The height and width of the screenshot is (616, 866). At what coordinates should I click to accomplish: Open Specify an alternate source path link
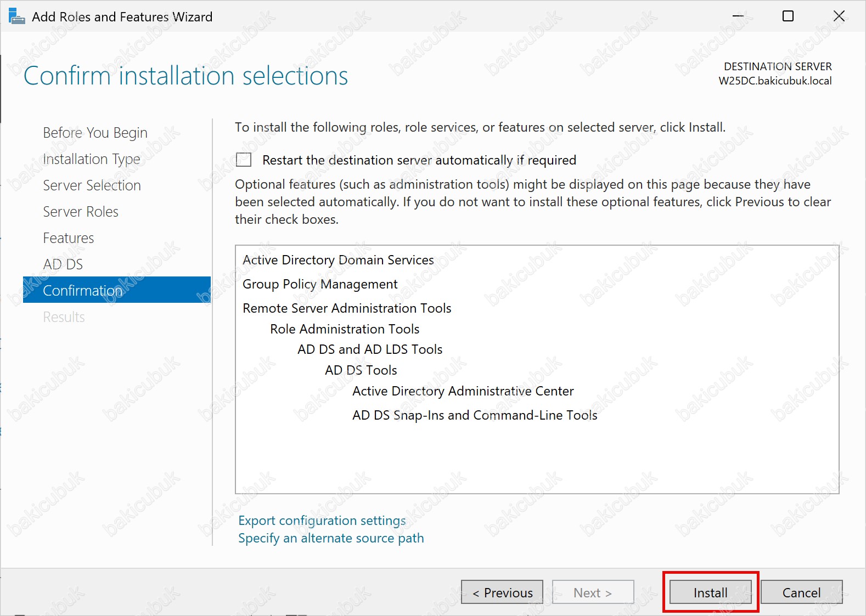(x=331, y=538)
